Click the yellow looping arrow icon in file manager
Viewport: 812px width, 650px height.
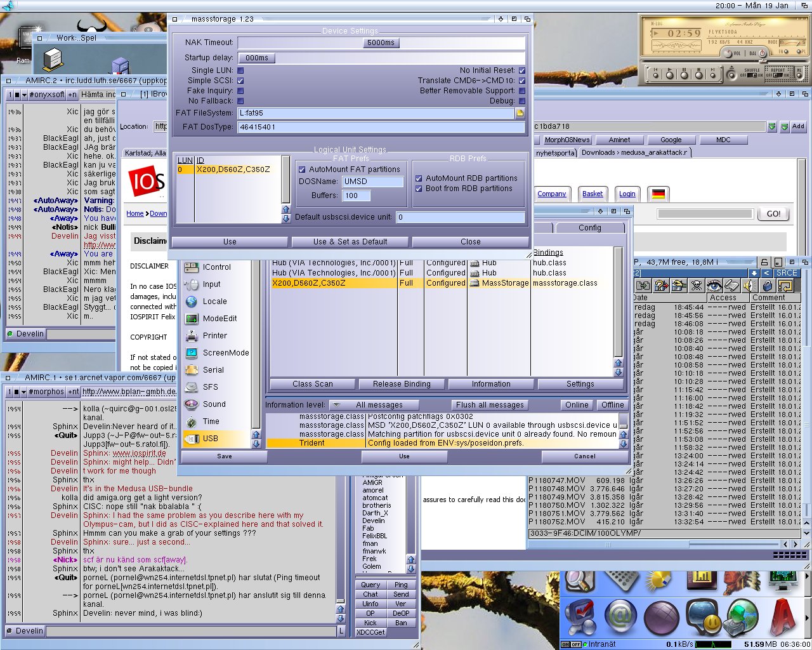point(785,286)
